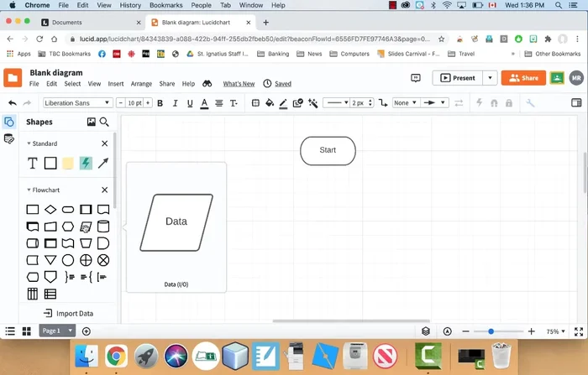Viewport: 588px width, 375px height.
Task: Add a new page with plus icon
Action: (87, 331)
